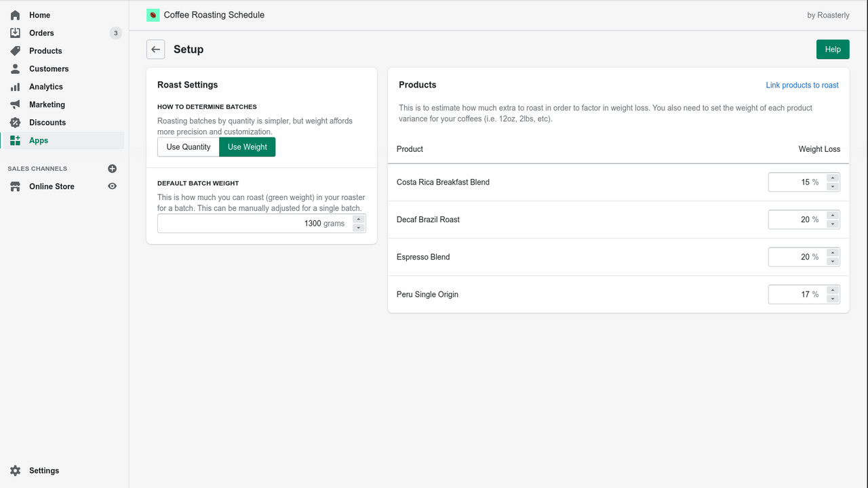Toggle Online Store visibility eye icon
The width and height of the screenshot is (868, 488).
[x=113, y=186]
